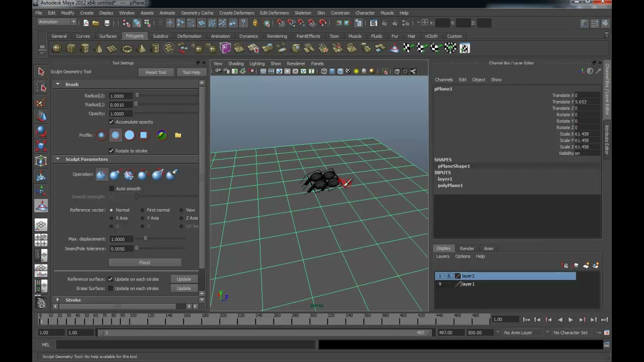This screenshot has width=644, height=362.
Task: Toggle Reference surface update on each stroke
Action: coord(110,279)
